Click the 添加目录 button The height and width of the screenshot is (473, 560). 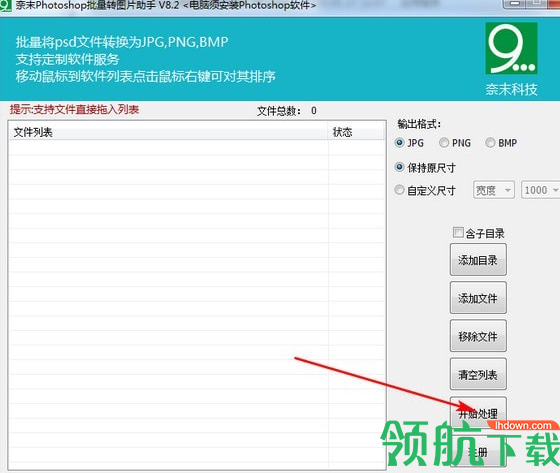tap(478, 260)
